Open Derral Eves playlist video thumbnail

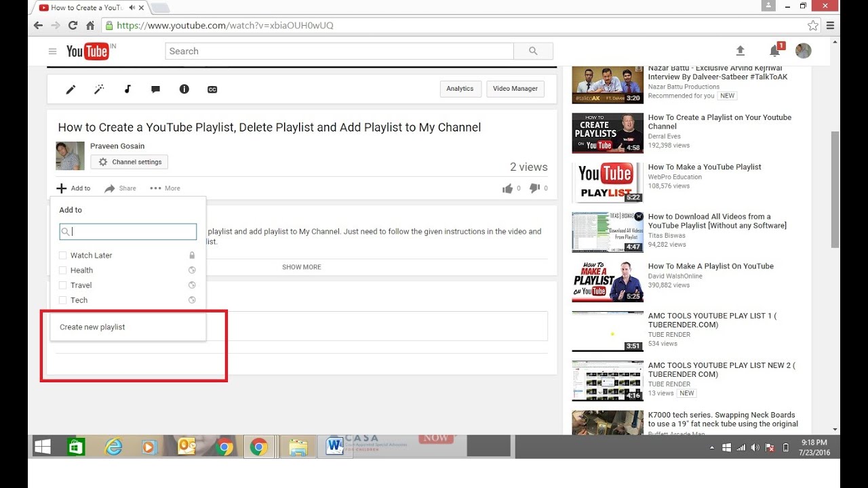607,134
